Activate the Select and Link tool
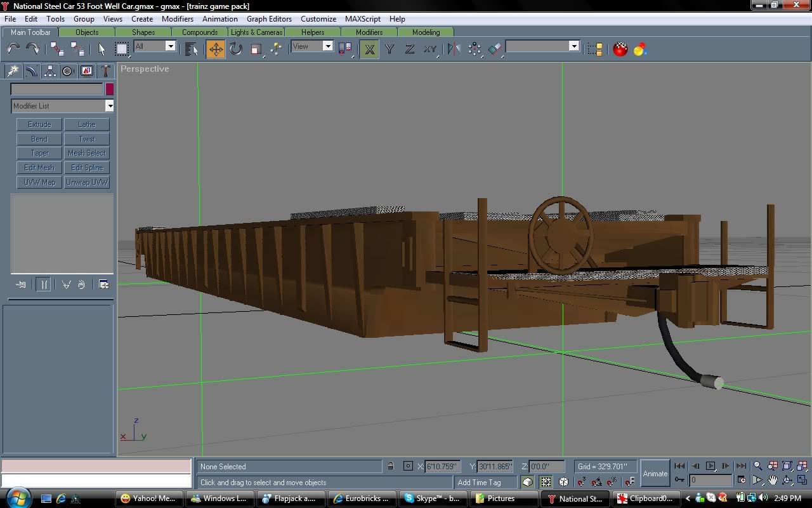Screen dimensions: 812x508 tap(57, 49)
